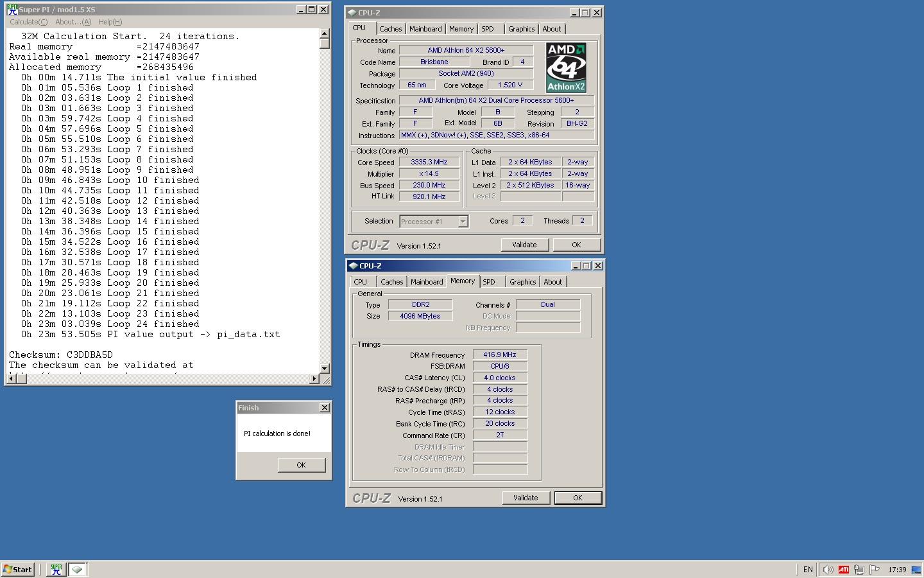Click Super PI title bar icon
The height and width of the screenshot is (578, 924).
coord(12,10)
